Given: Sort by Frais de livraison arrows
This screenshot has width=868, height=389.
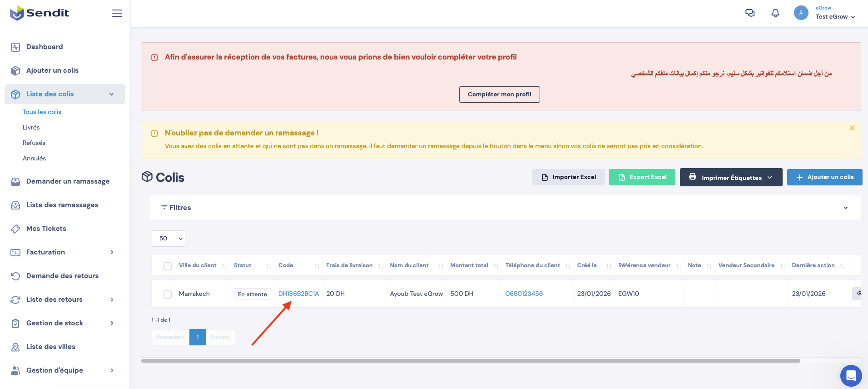Looking at the screenshot, I should 381,266.
